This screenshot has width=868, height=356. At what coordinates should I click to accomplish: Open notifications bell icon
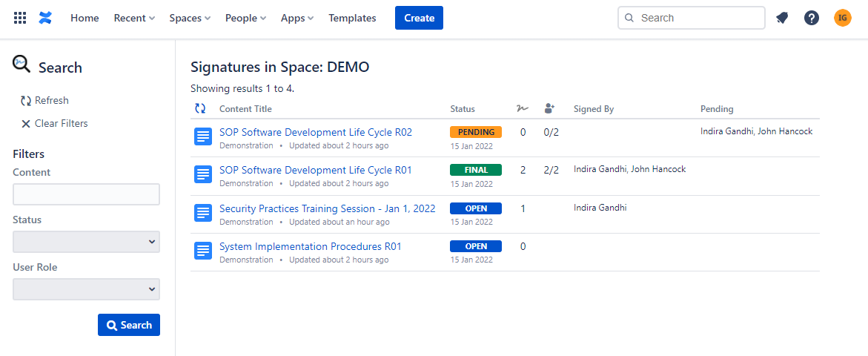(x=782, y=18)
